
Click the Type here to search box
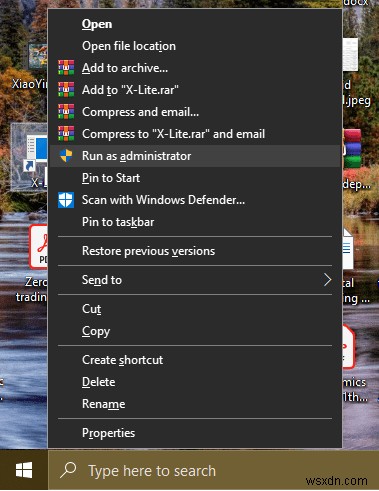click(213, 470)
